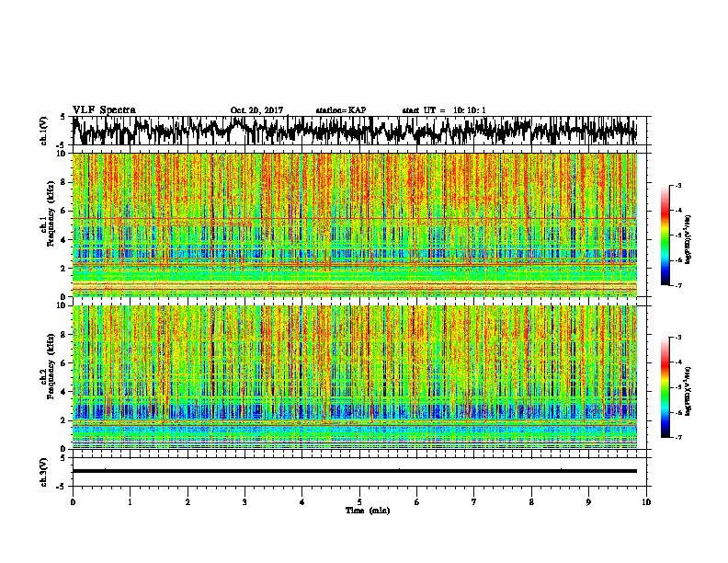Screen dimensions: 728x563
Task: Click the "station=KAP" header label
Action: pyautogui.click(x=341, y=110)
